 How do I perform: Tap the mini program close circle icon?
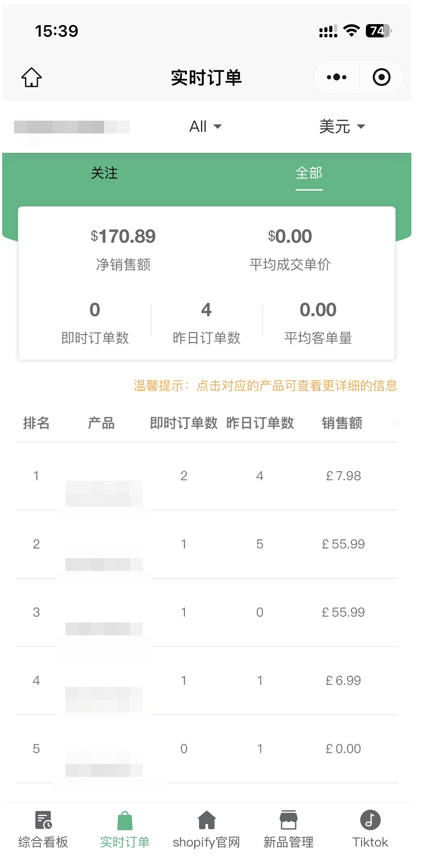tap(381, 77)
